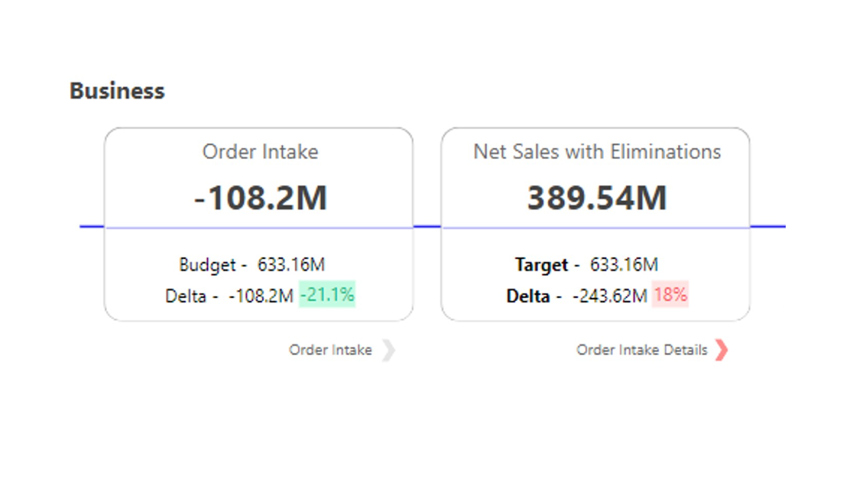The width and height of the screenshot is (868, 488).
Task: Click the green -21.1% delta badge
Action: point(327,295)
